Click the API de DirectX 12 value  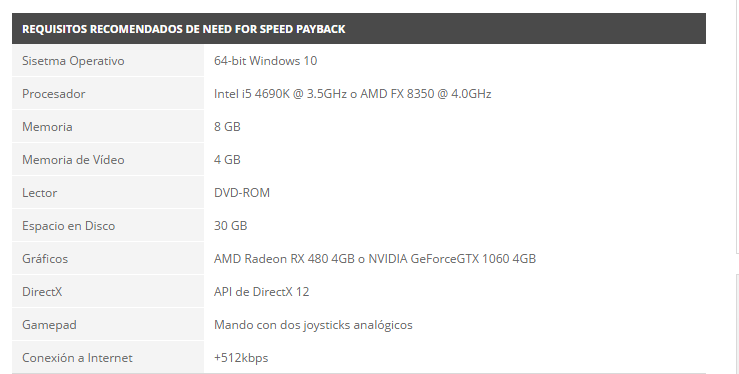click(x=262, y=292)
